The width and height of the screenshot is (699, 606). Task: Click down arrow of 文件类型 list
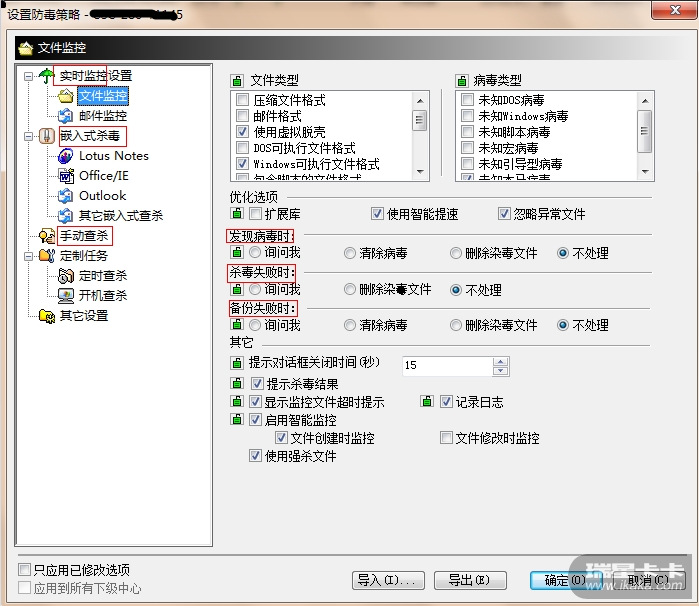click(x=419, y=172)
